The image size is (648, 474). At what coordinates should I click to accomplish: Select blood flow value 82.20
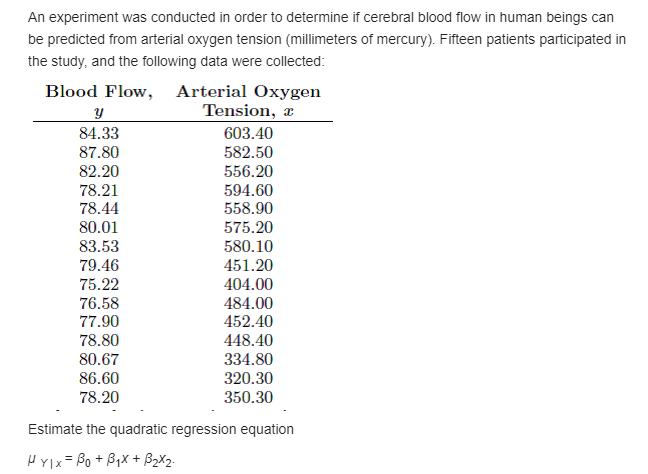point(99,171)
